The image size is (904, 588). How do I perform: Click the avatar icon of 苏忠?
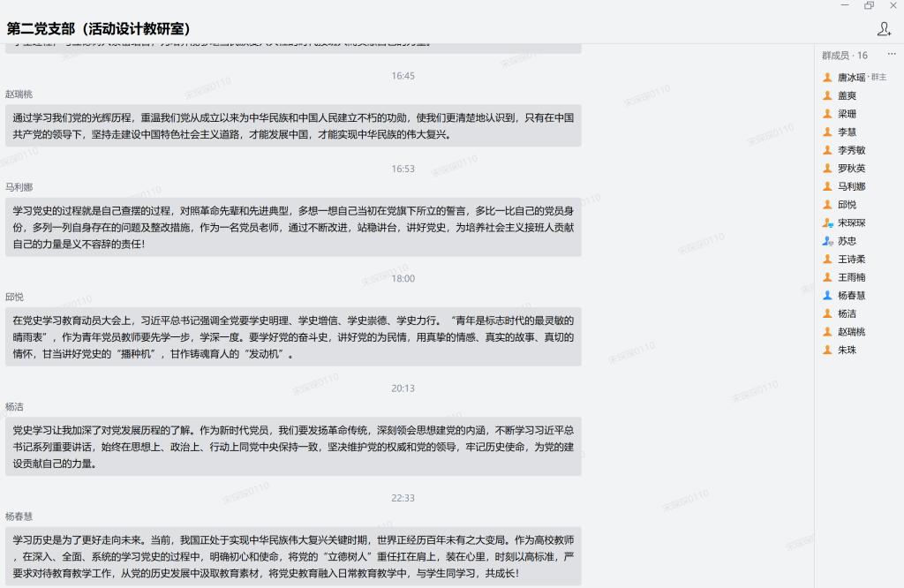coord(827,241)
